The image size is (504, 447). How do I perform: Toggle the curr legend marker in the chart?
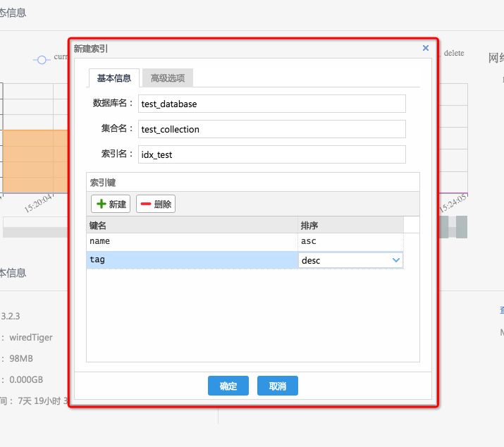[x=42, y=60]
